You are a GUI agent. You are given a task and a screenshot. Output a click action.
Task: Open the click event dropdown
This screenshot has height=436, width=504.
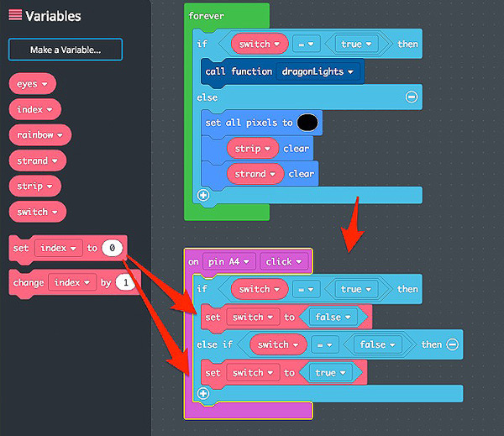(x=284, y=261)
